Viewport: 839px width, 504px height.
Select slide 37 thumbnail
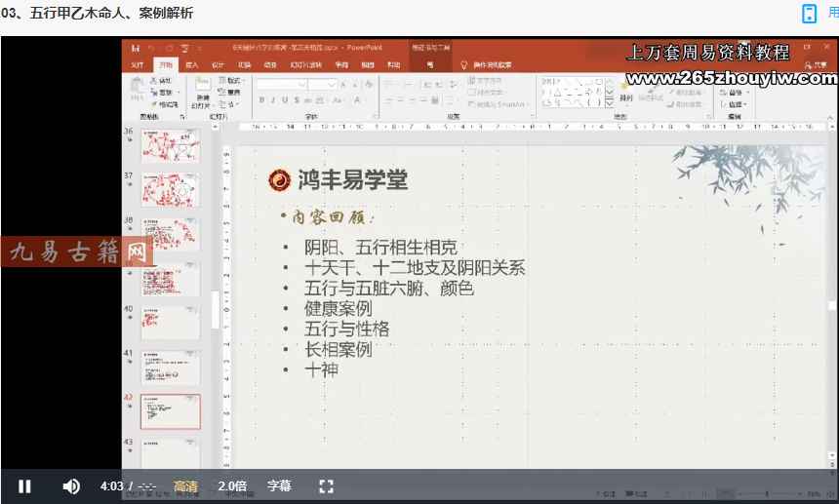pos(171,188)
